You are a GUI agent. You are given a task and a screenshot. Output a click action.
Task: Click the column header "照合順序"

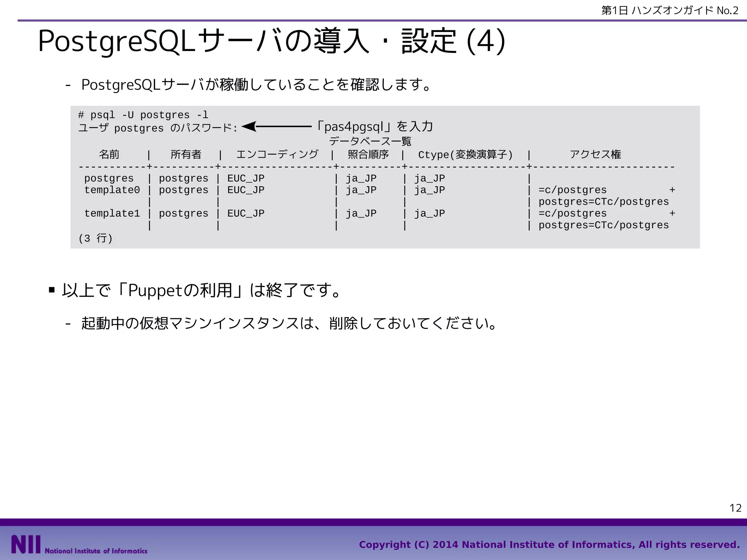(368, 154)
